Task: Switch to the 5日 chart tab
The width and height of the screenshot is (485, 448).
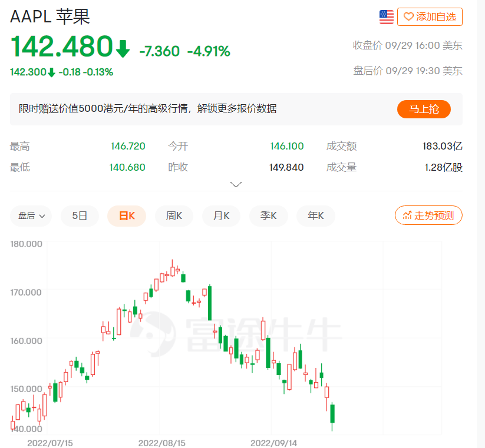Action: [x=79, y=215]
